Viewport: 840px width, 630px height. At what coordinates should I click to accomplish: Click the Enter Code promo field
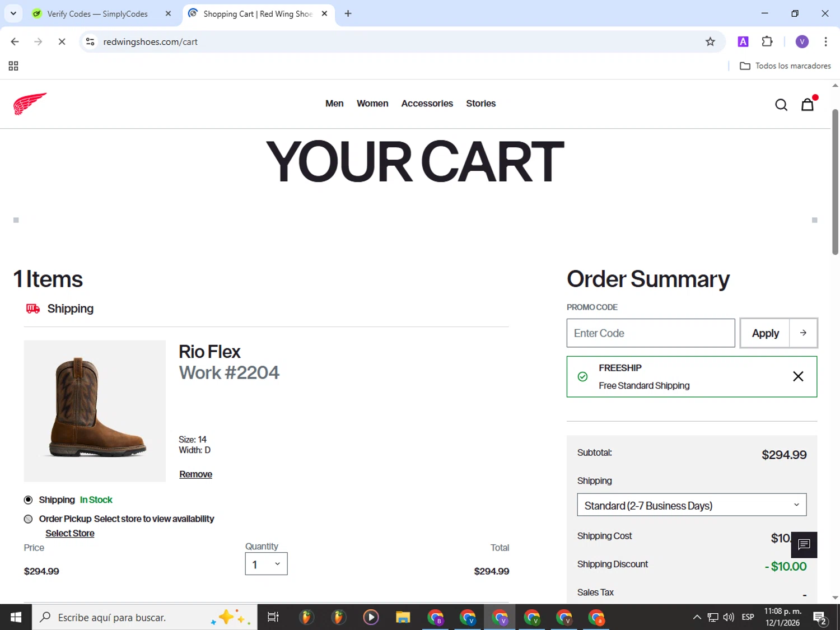click(x=650, y=333)
